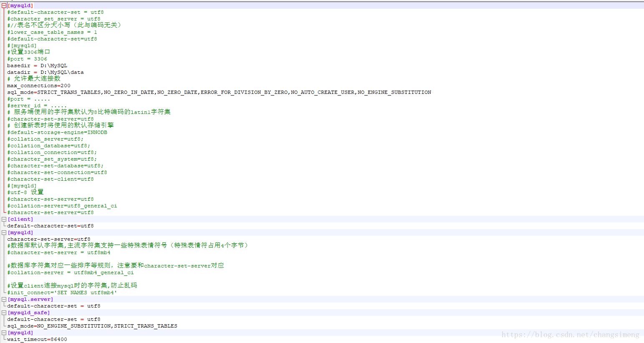Click the '#character-set-connection=utf8' line
This screenshot has width=644, height=343.
click(57, 172)
